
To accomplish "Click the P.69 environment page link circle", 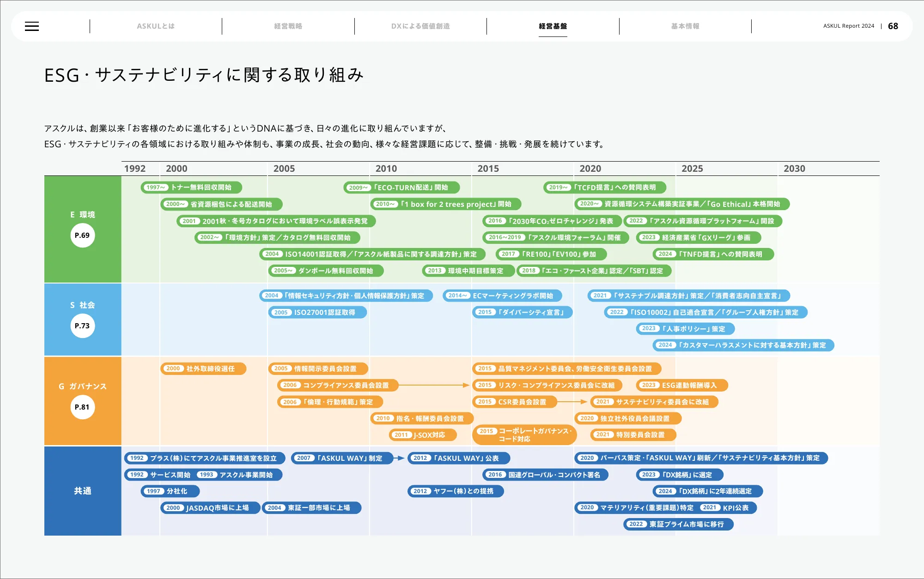I will click(x=82, y=235).
